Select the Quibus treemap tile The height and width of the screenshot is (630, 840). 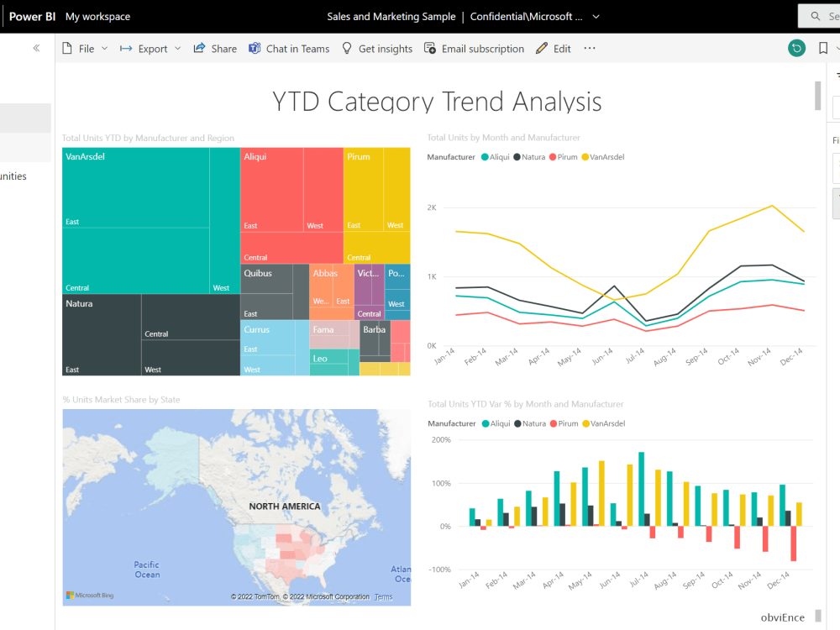[x=266, y=279]
